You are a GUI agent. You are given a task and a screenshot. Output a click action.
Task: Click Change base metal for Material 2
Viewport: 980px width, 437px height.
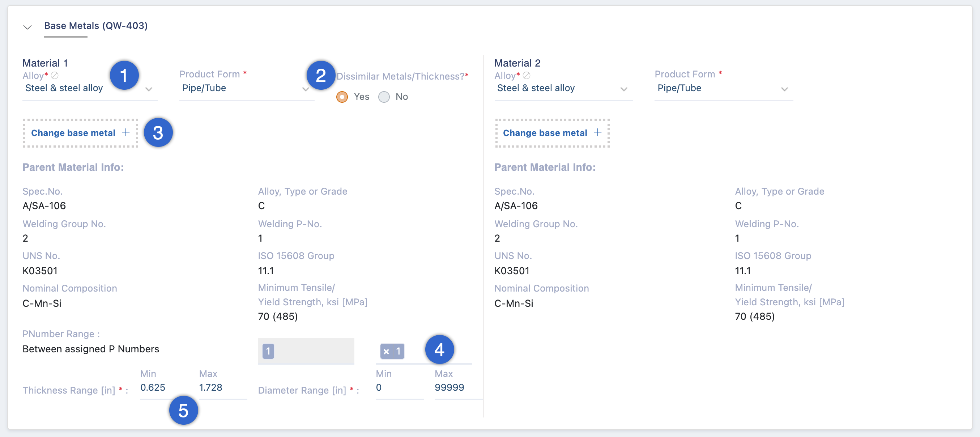tap(553, 133)
